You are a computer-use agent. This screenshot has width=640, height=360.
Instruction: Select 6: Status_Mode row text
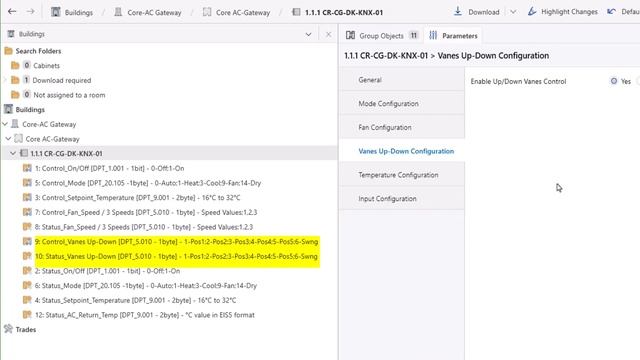[x=146, y=286]
